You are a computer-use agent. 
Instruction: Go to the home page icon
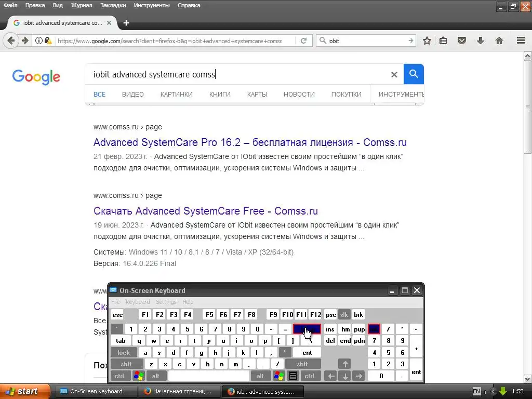499,41
